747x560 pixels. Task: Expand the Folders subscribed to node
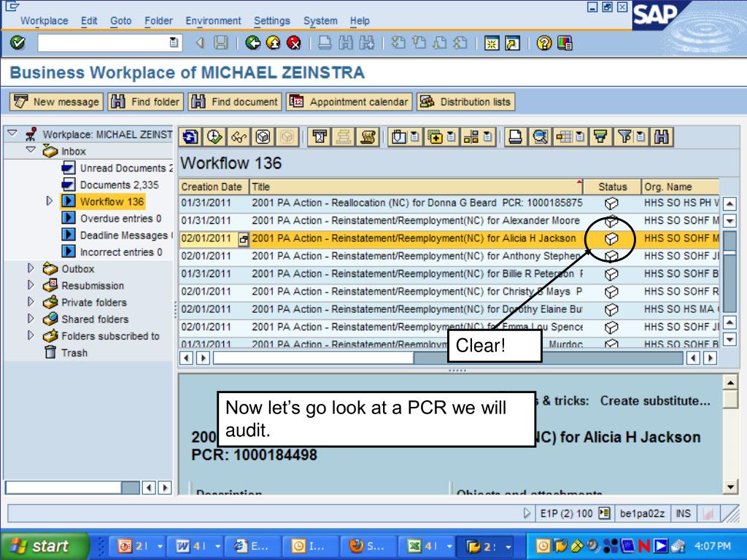tap(31, 335)
